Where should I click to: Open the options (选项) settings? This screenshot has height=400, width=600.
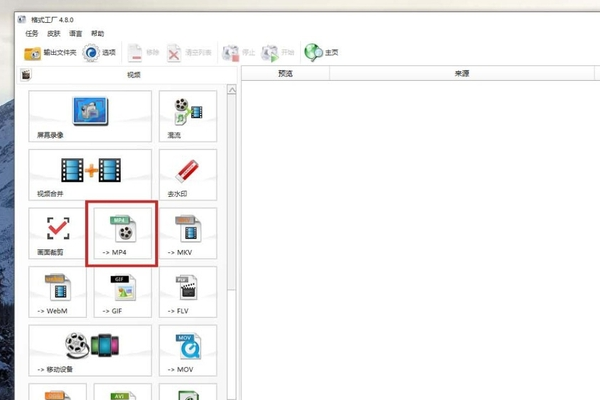pyautogui.click(x=100, y=53)
